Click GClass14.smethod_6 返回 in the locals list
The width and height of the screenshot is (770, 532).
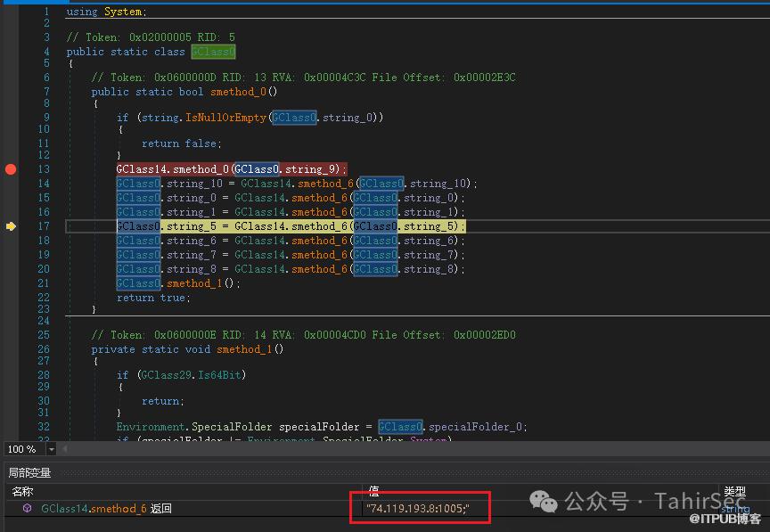(106, 508)
